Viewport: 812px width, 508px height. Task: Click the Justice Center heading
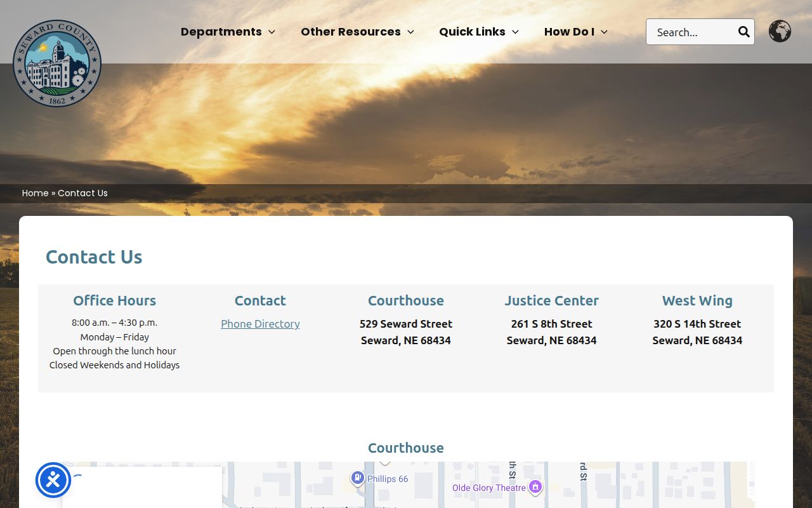point(551,300)
